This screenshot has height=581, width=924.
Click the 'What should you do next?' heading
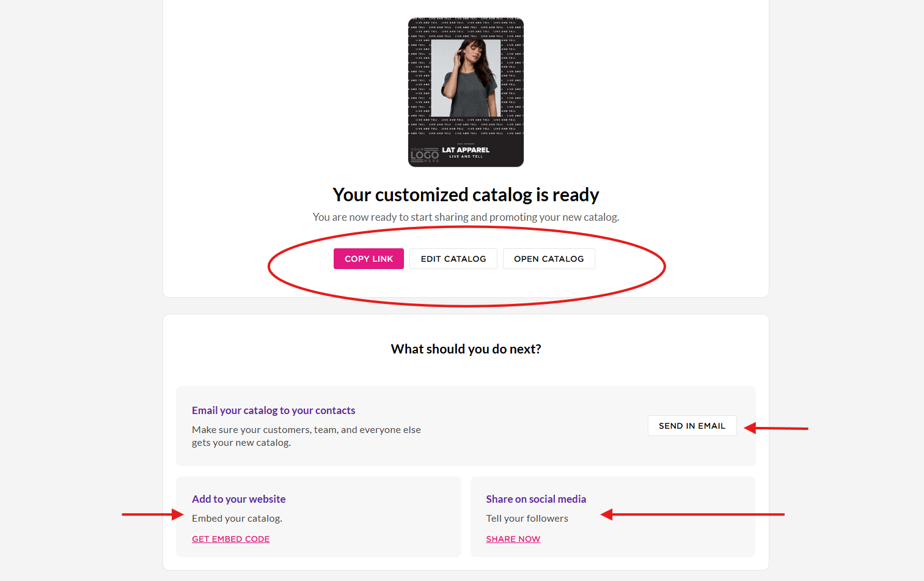click(466, 349)
